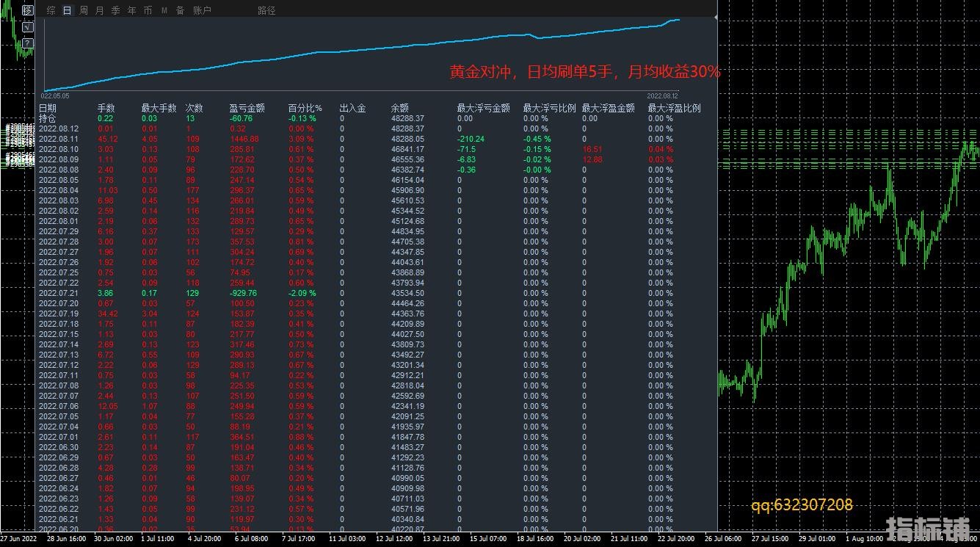Screen dimensions: 980x547
Task: Open the 备 notes tab
Action: click(x=180, y=10)
